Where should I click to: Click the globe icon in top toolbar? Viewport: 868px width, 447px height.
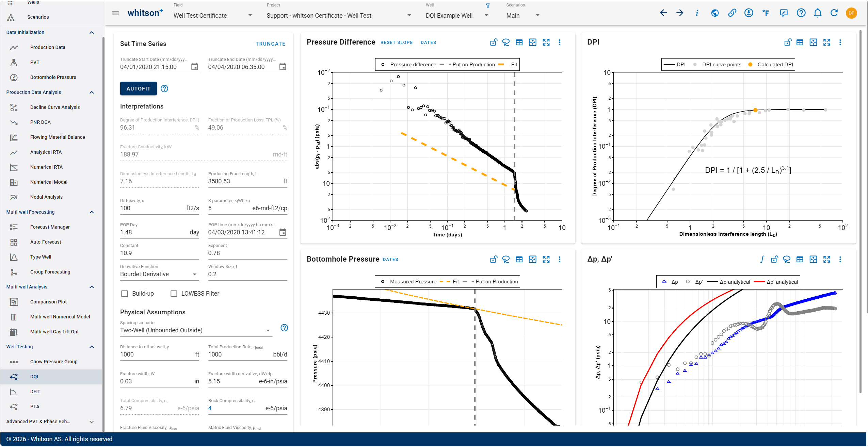click(x=715, y=13)
